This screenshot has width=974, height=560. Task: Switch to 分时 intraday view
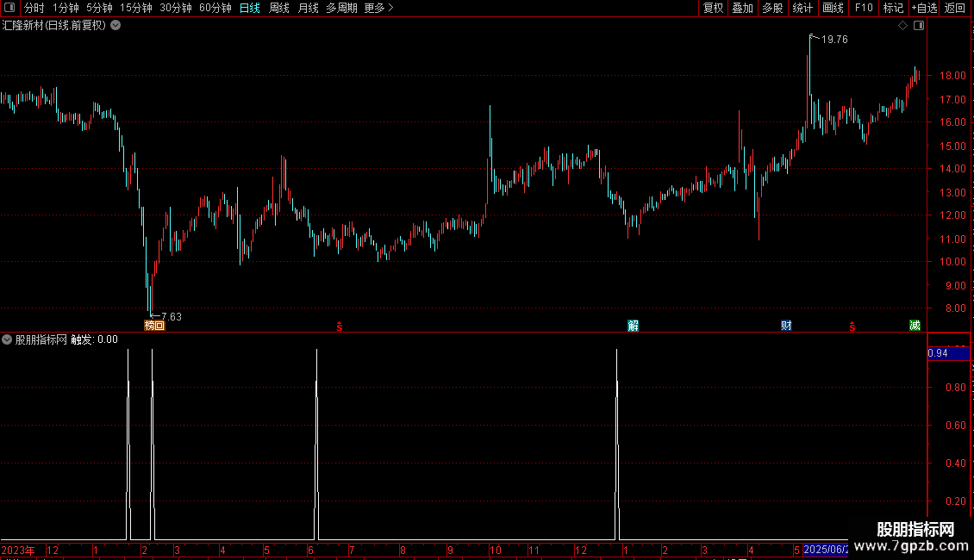coord(34,8)
